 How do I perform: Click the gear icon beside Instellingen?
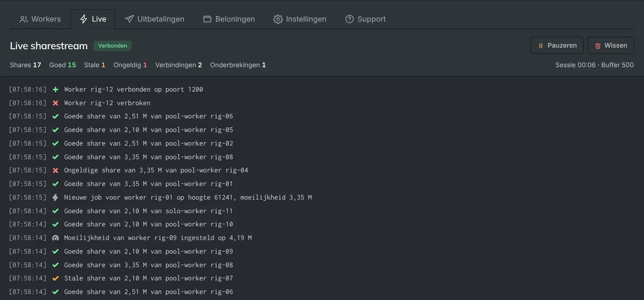[x=278, y=19]
